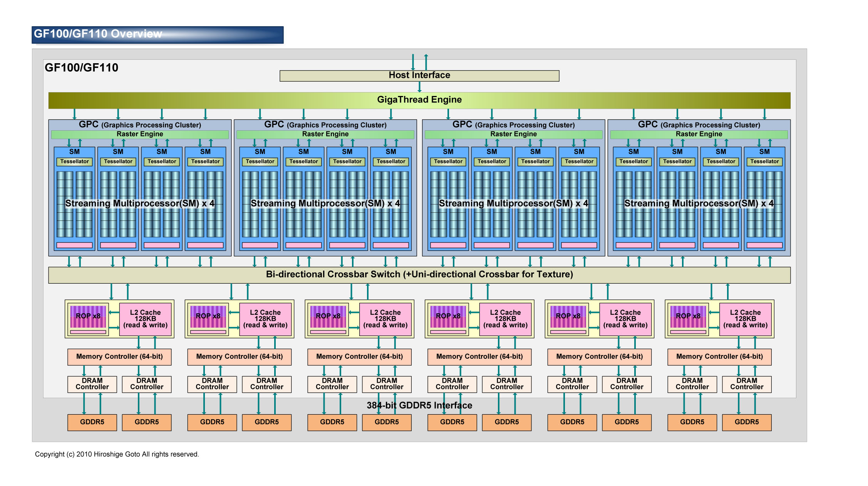
Task: Click the last Tessellator box on the right
Action: [764, 161]
